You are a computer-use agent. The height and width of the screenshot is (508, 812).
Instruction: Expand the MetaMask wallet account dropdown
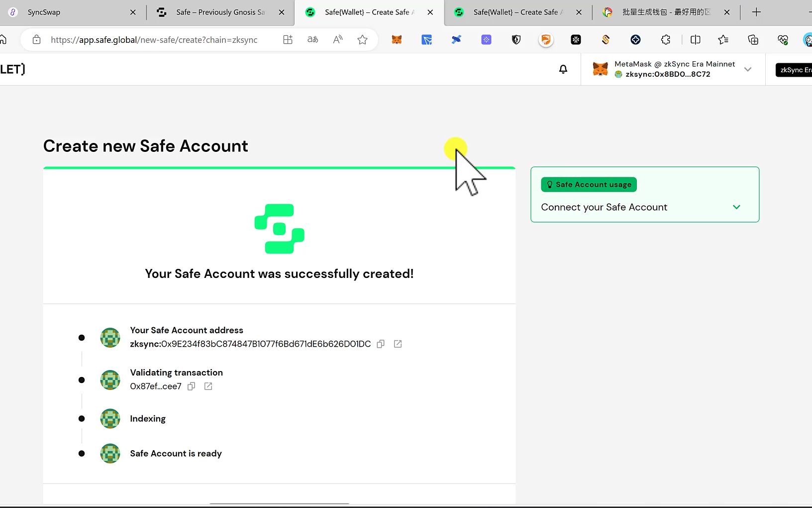pyautogui.click(x=747, y=69)
